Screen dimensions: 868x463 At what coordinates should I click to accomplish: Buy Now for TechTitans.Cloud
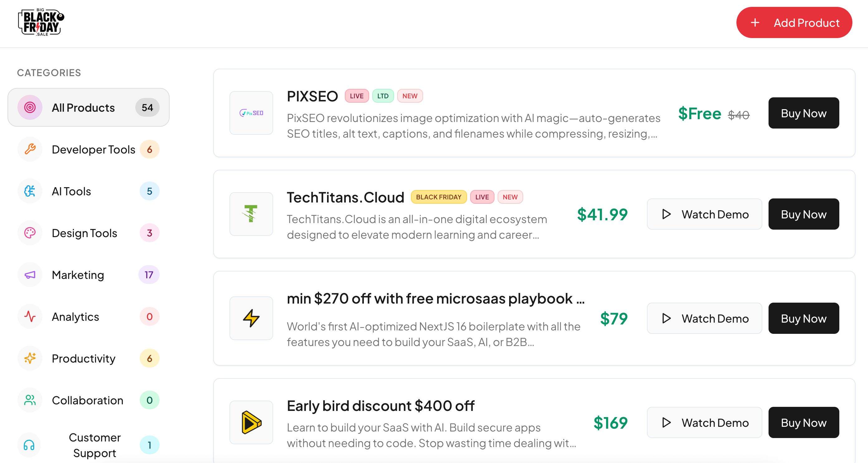pyautogui.click(x=803, y=214)
